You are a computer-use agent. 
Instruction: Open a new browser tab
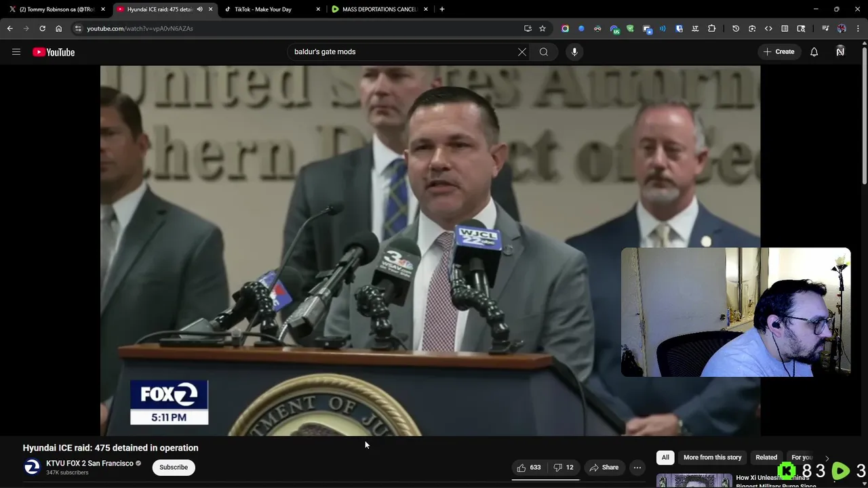[442, 9]
